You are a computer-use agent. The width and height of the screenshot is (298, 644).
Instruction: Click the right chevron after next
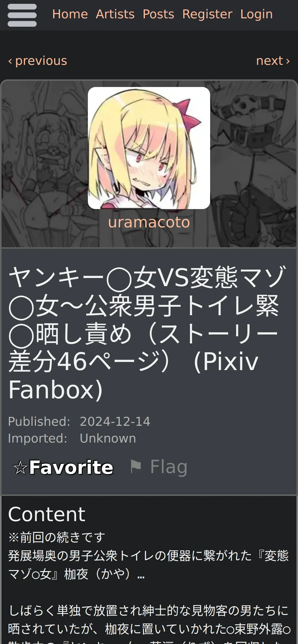(288, 61)
